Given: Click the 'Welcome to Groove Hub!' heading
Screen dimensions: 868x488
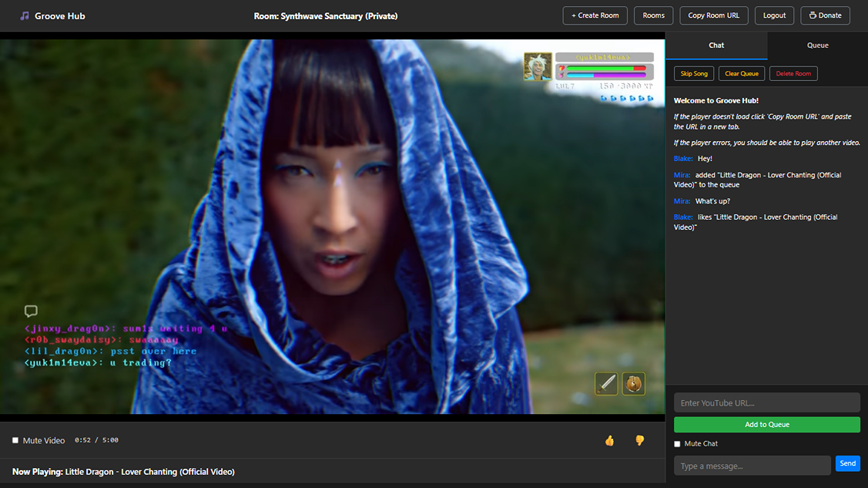Looking at the screenshot, I should tap(716, 101).
